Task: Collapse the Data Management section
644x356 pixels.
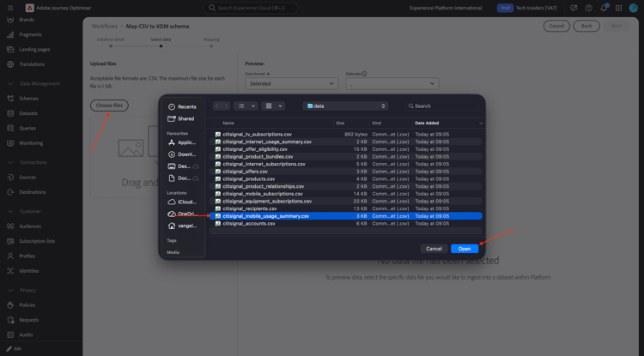Action: pyautogui.click(x=10, y=84)
